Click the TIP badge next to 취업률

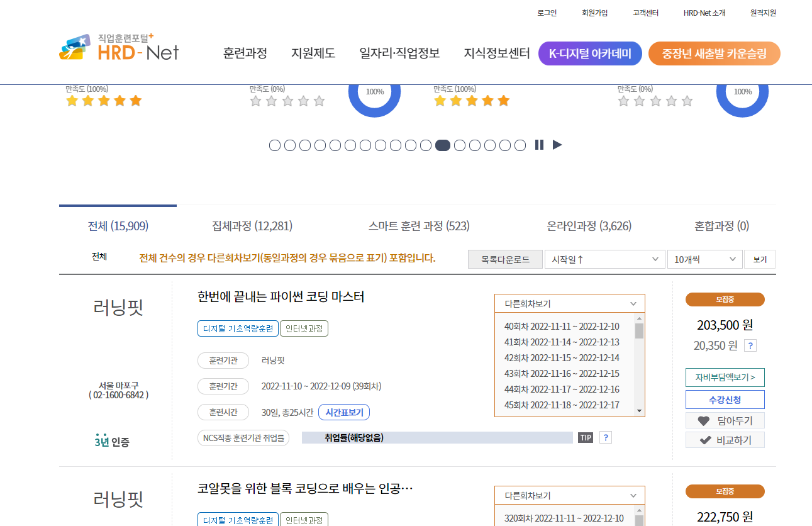point(586,438)
